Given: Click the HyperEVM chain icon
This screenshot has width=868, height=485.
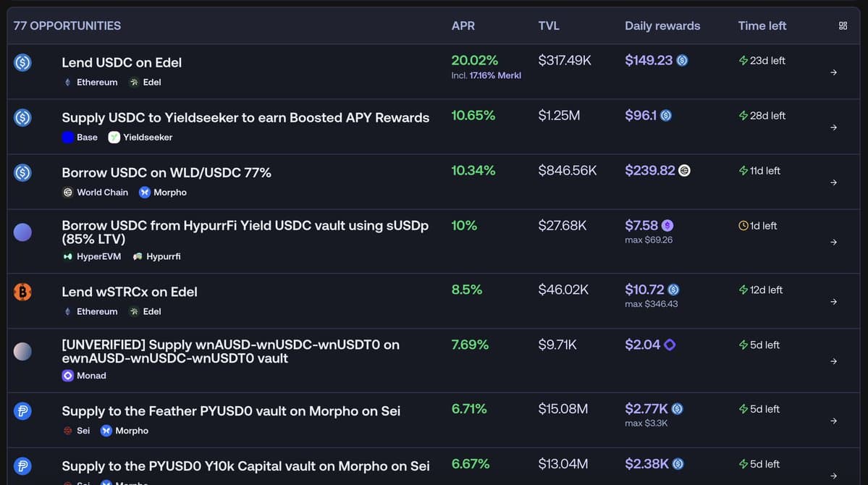Looking at the screenshot, I should point(67,256).
